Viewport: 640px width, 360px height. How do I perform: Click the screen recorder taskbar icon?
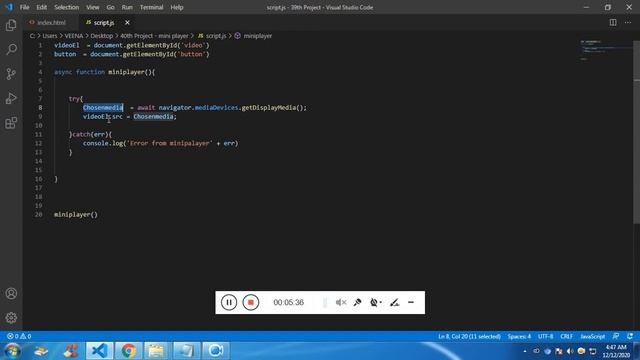(x=216, y=351)
